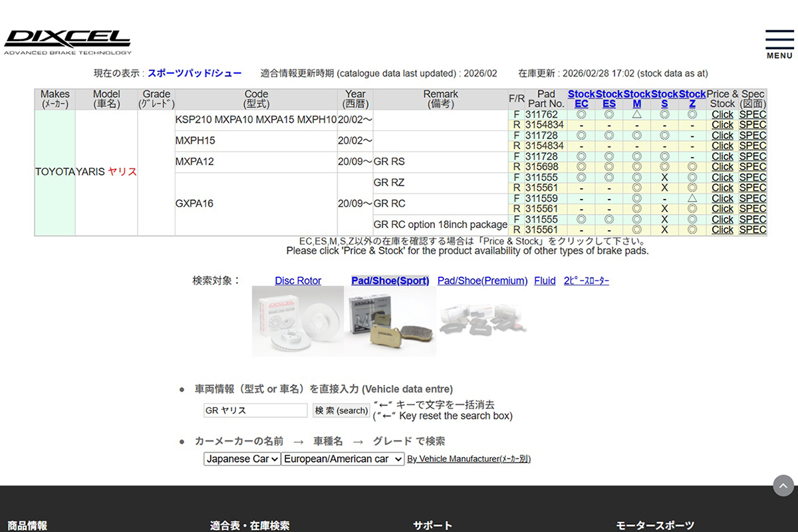Click the DIXCEL logo
798x532 pixels.
pos(67,41)
